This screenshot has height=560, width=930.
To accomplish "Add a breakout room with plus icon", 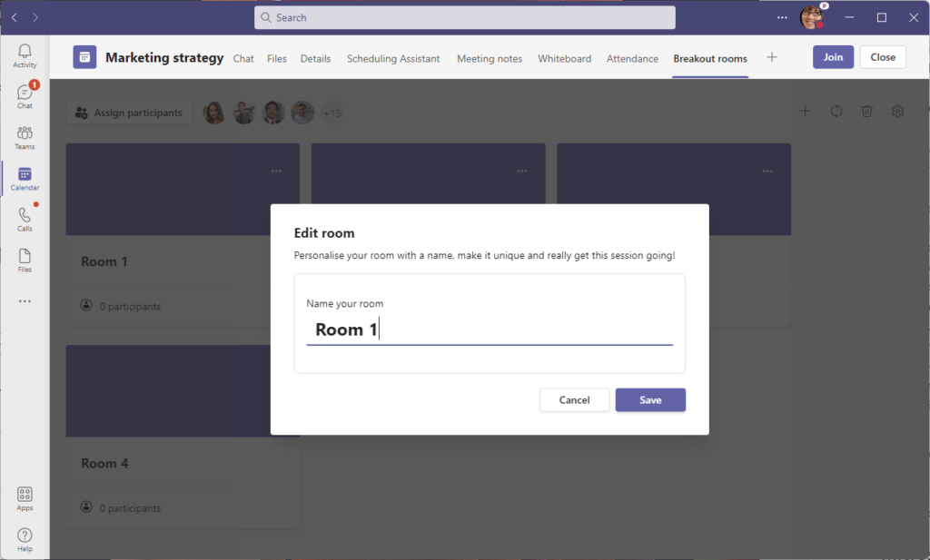I will tap(805, 111).
